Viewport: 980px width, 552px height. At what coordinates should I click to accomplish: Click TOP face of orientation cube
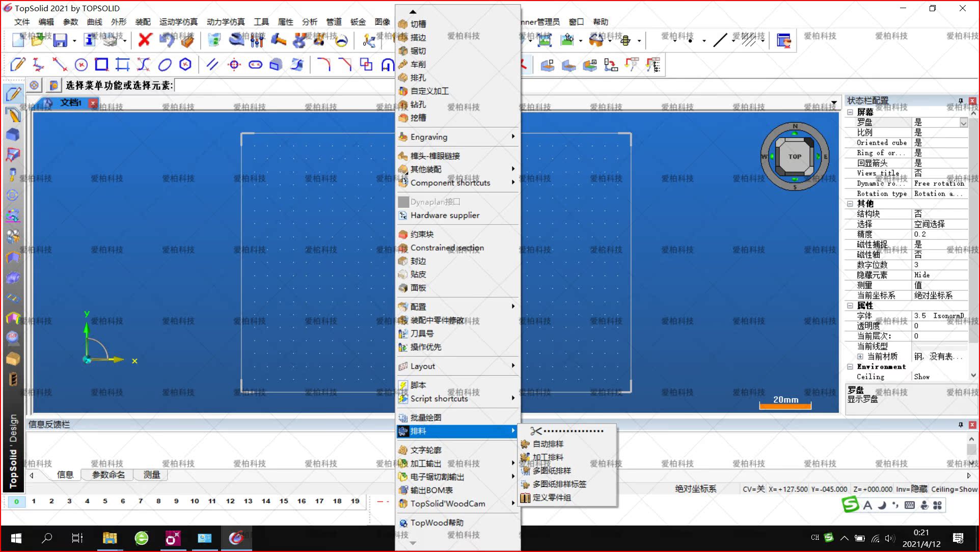(795, 157)
